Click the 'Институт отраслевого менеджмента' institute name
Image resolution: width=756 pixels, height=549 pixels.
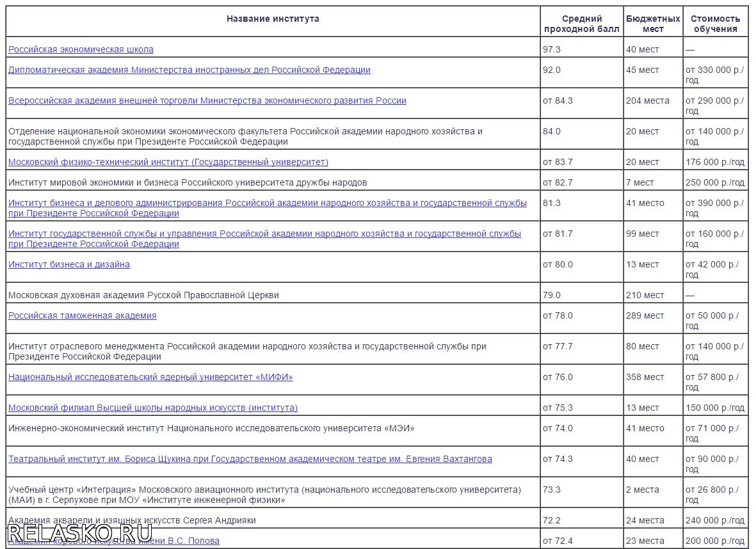[247, 351]
